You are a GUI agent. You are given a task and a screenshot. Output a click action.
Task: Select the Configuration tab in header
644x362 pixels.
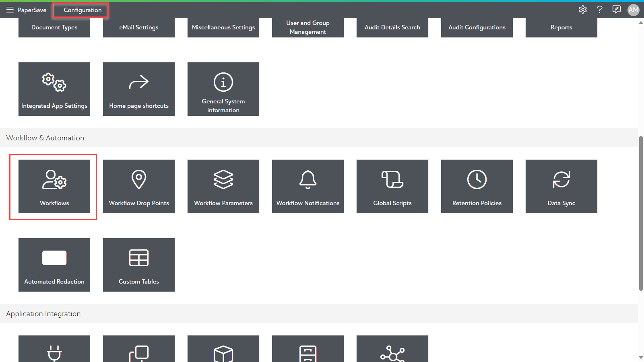coord(83,10)
